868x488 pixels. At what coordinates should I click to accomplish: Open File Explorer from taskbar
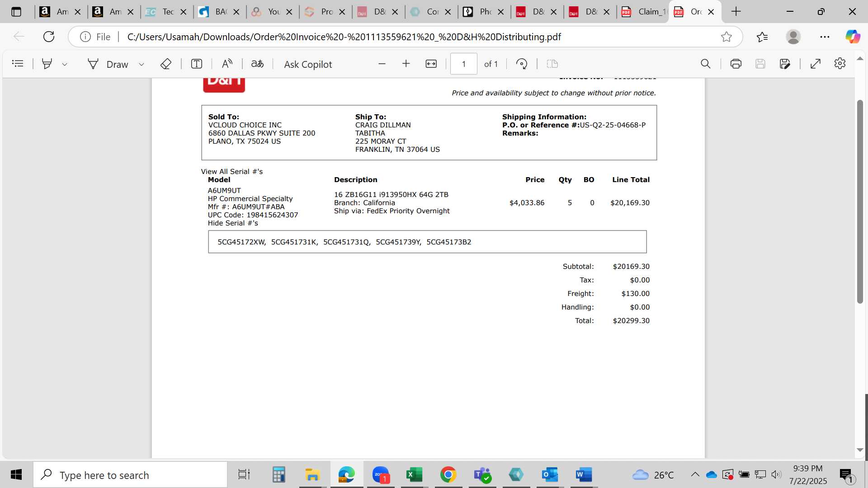click(x=312, y=474)
